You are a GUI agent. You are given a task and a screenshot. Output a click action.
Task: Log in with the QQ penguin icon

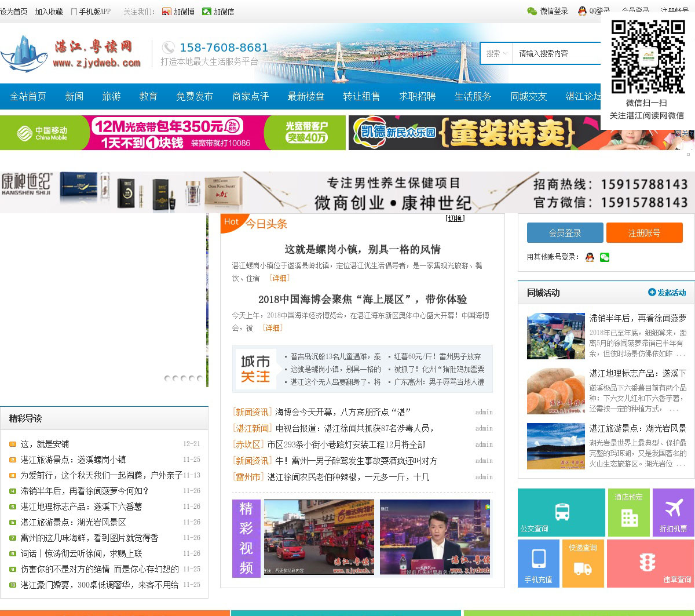pyautogui.click(x=590, y=257)
